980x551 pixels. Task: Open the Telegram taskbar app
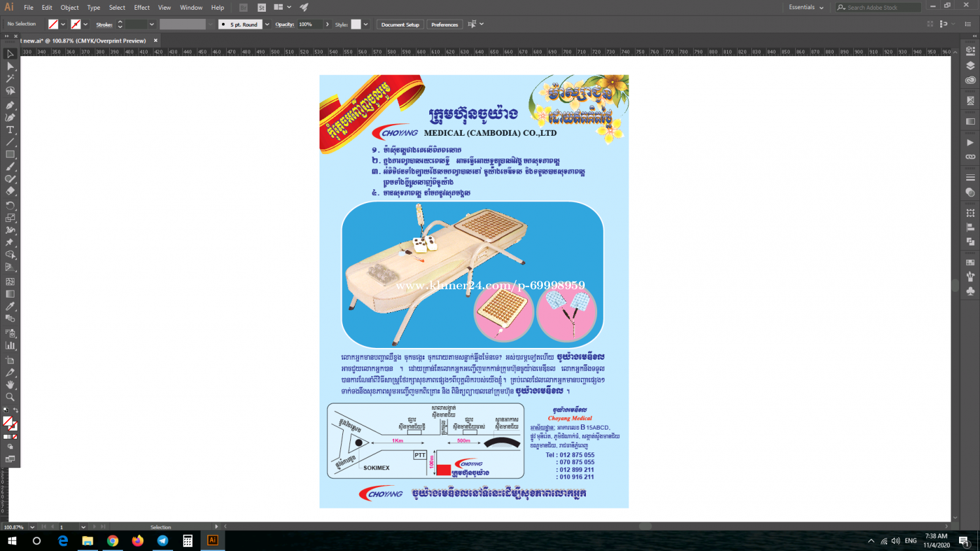tap(163, 541)
